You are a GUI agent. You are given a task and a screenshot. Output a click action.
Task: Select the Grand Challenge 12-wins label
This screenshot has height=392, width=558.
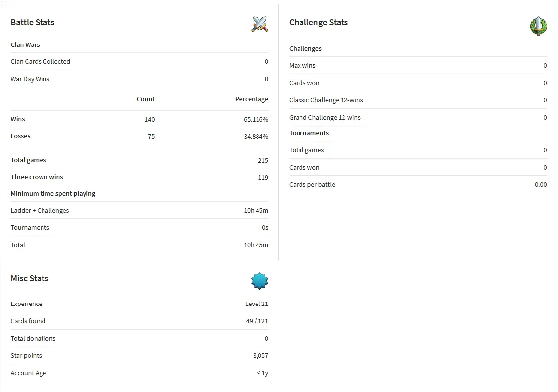(x=325, y=117)
